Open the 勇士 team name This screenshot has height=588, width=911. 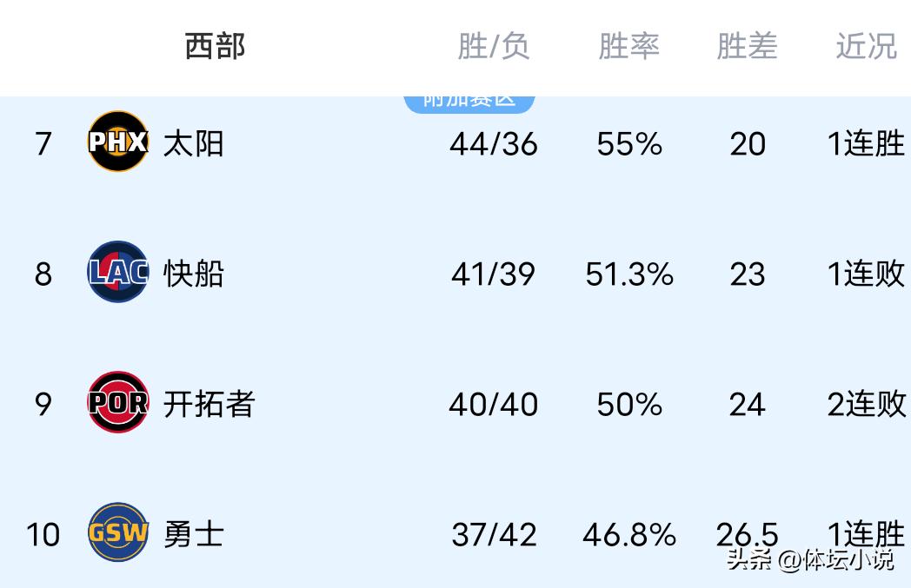(x=193, y=533)
